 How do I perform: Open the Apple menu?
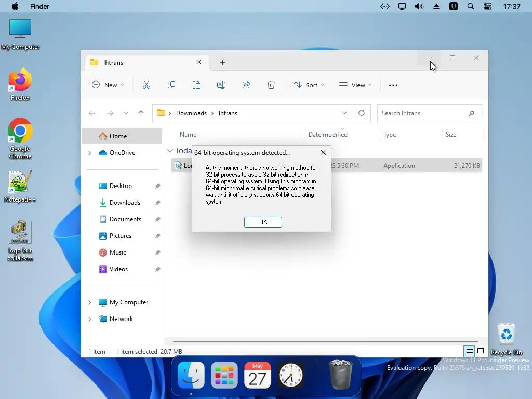(15, 6)
